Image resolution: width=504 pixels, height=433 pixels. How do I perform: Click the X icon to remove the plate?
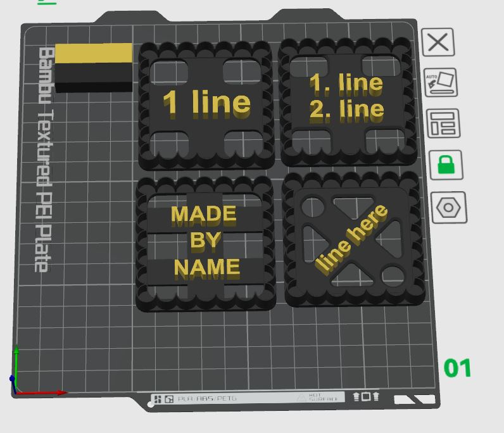coord(438,42)
